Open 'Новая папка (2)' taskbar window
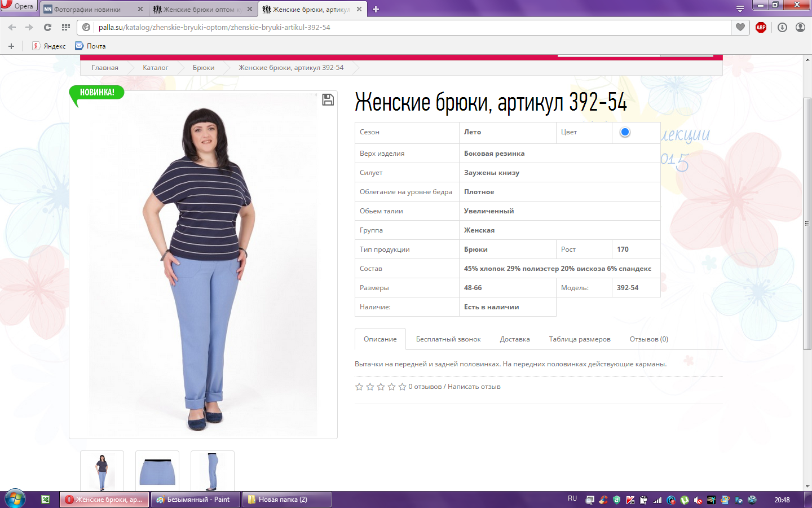The width and height of the screenshot is (812, 508). click(x=287, y=500)
